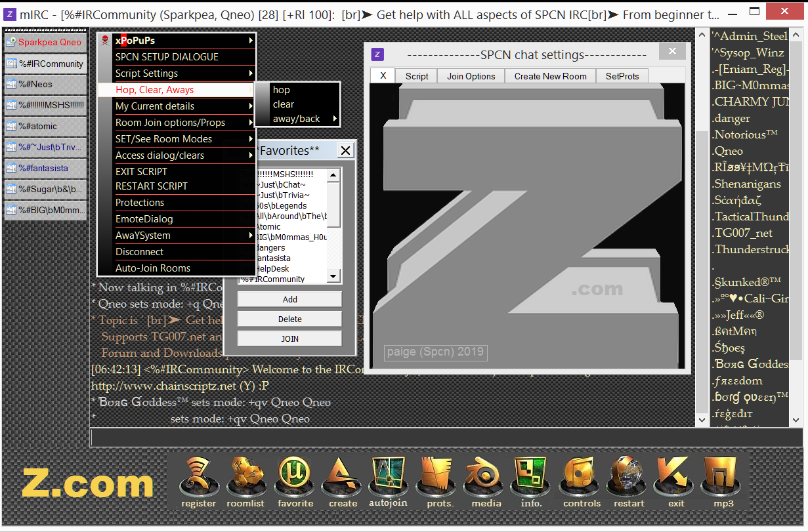Click the Delete button in Favorites

[289, 319]
